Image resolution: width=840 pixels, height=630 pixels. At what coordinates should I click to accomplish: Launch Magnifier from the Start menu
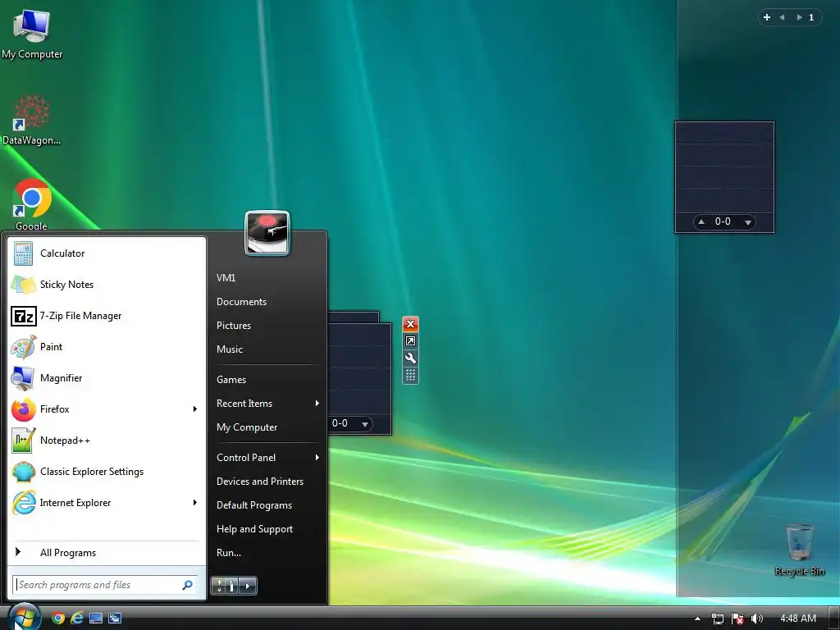(x=107, y=377)
